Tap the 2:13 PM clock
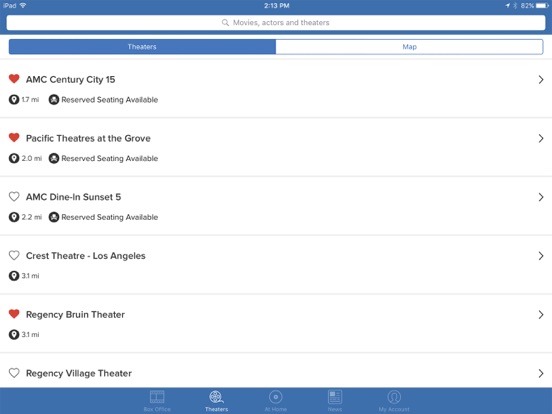This screenshot has height=414, width=552. pos(276,6)
